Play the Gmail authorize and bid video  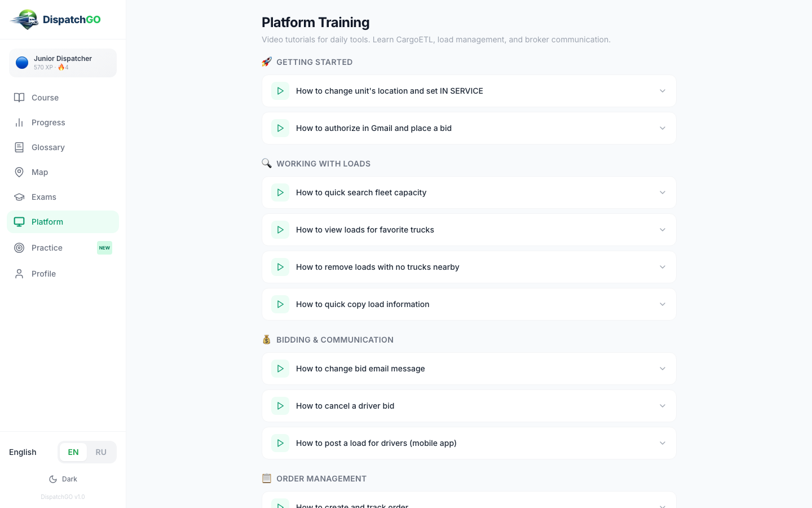(280, 128)
